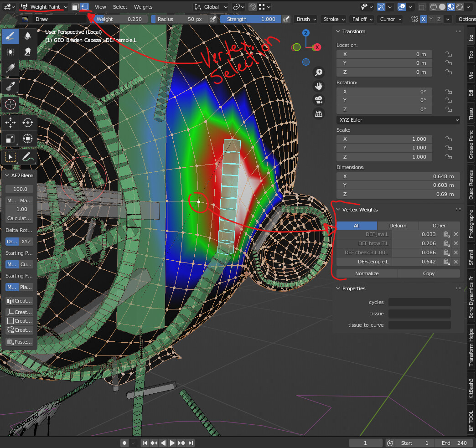Jump to the end frame
The height and width of the screenshot is (448, 476).
pos(191,443)
